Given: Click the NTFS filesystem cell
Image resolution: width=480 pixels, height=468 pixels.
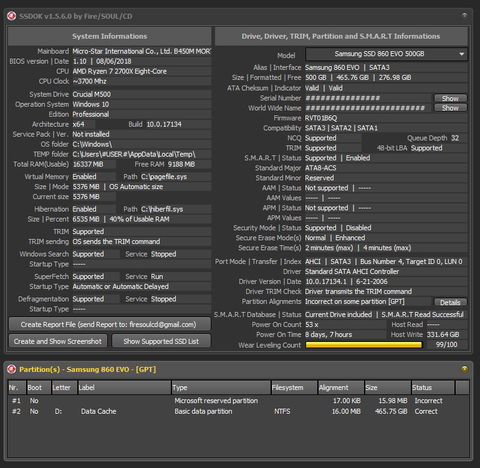Looking at the screenshot, I should (x=282, y=411).
